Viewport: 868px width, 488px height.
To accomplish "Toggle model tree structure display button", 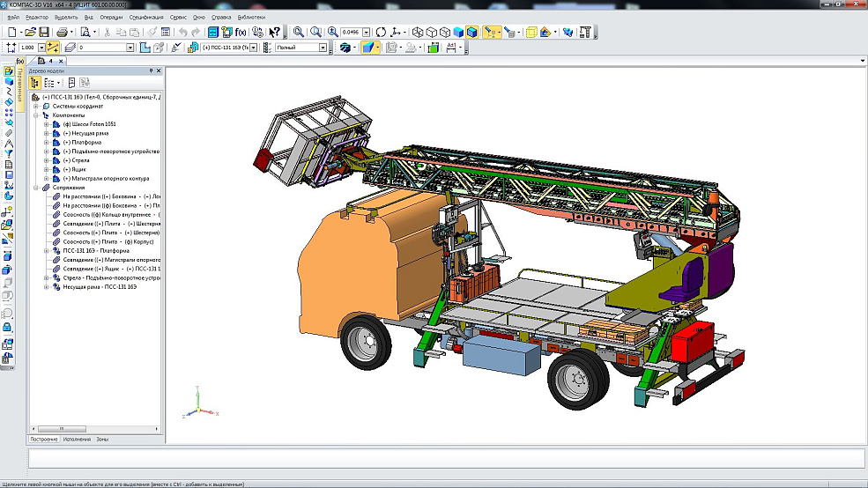I will (35, 82).
